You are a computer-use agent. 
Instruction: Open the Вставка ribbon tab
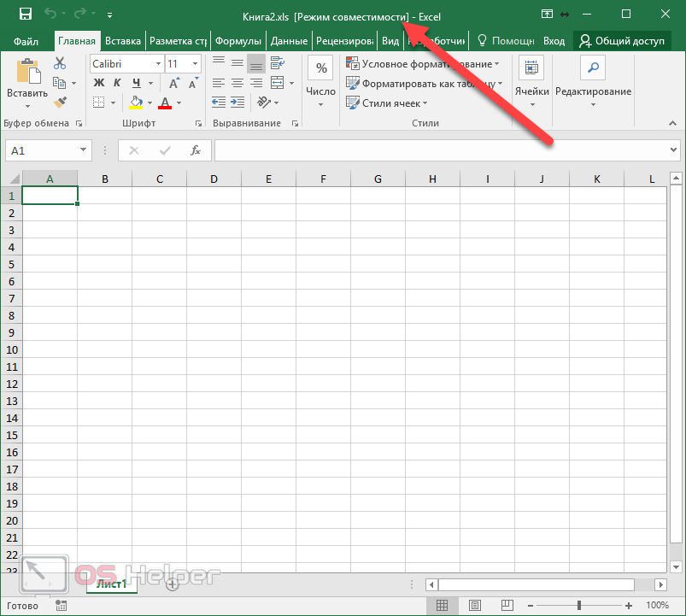tap(123, 40)
